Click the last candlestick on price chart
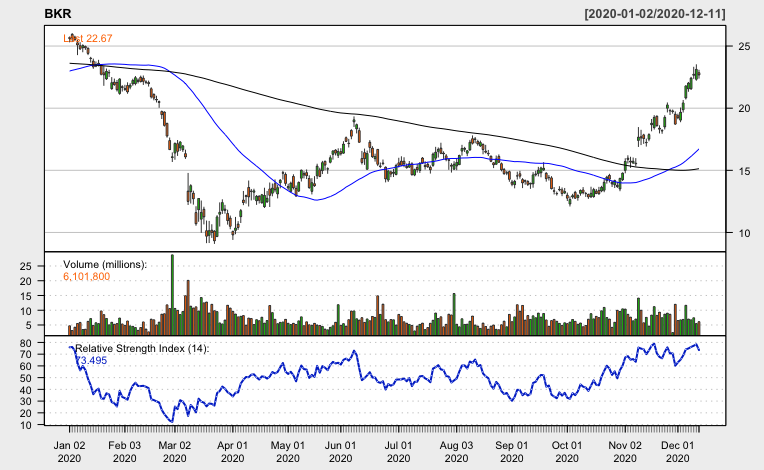764x470 pixels. tap(698, 74)
